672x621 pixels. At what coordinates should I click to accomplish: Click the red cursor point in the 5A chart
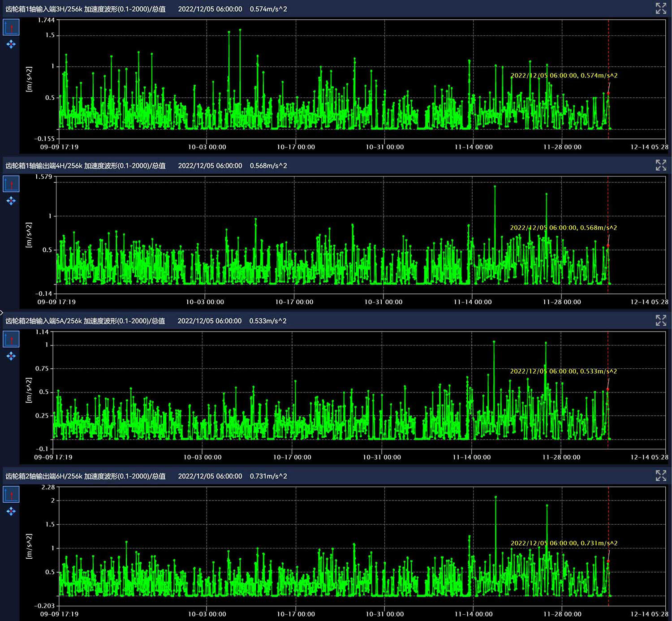click(608, 389)
